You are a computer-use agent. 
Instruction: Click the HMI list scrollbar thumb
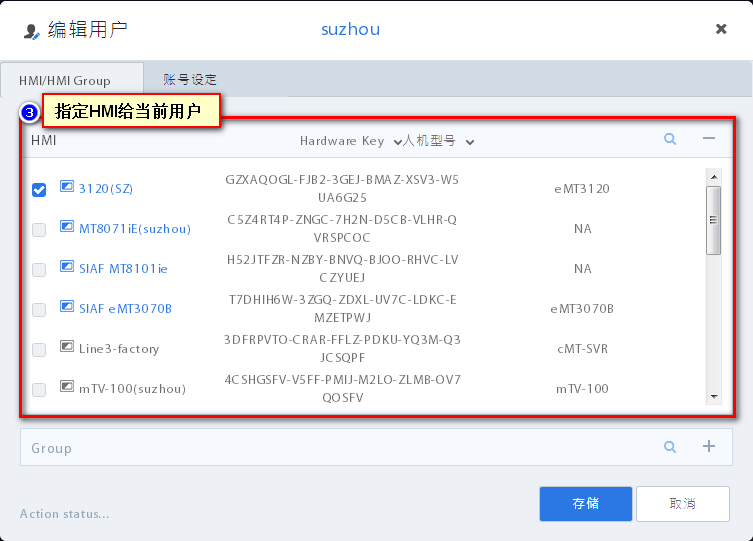713,220
